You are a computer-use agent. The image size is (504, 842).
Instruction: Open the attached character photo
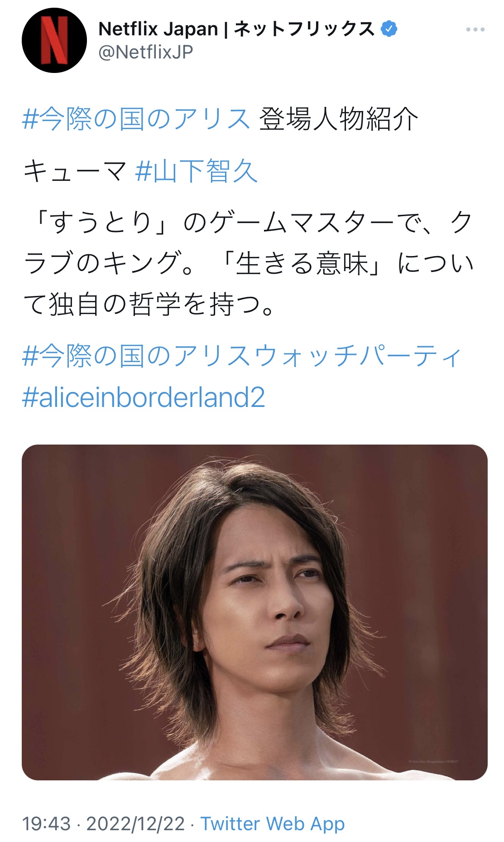(x=254, y=612)
